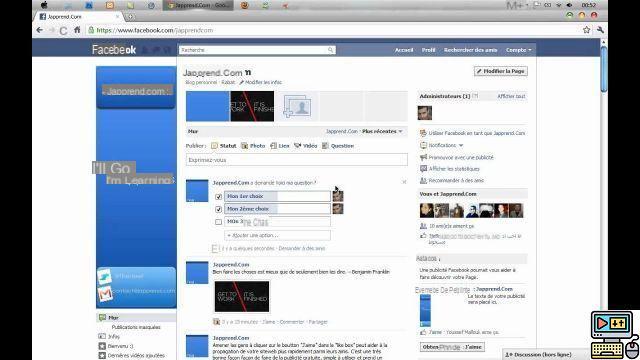Go to Accueil in top navigation
The image size is (640, 360).
pos(404,50)
